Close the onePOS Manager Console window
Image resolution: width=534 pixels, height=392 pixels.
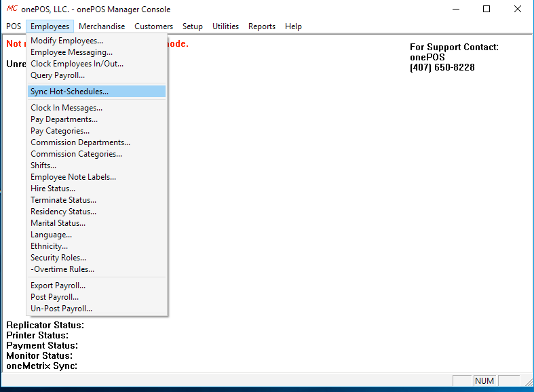coord(518,9)
